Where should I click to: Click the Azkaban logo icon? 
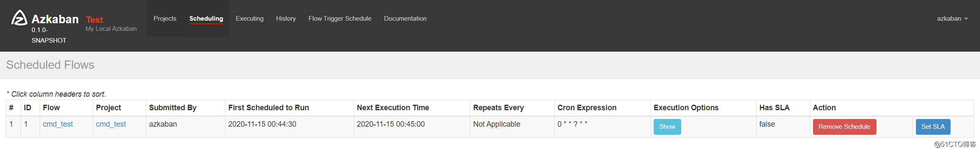[x=19, y=18]
